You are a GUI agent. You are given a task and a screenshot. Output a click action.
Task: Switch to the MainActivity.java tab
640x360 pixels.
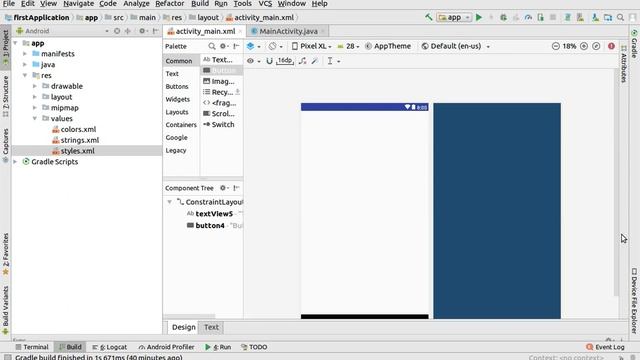(288, 31)
